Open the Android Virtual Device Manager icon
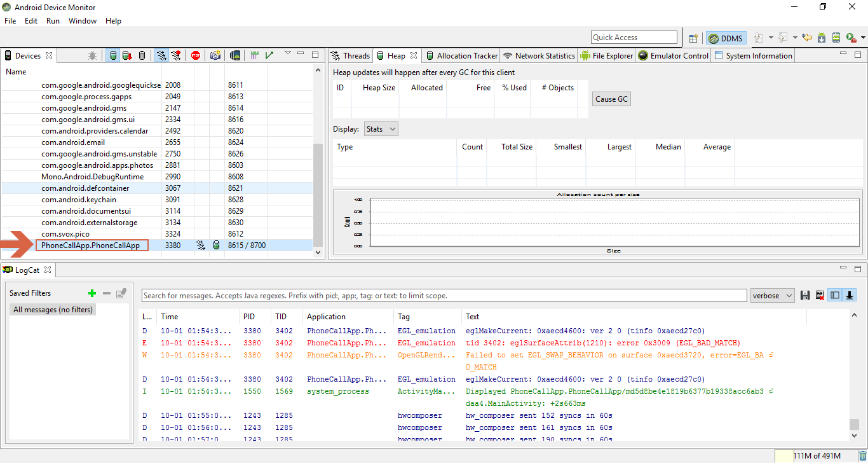Screen dimensions: 868x463 [x=836, y=38]
